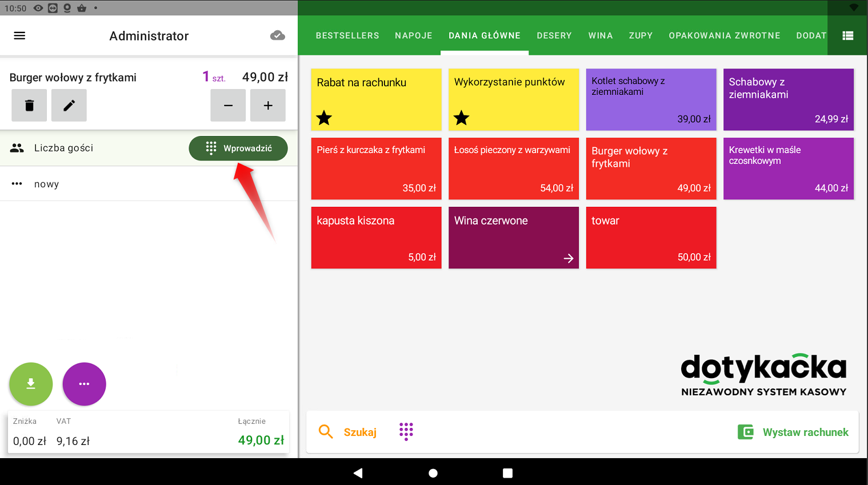Switch to the NAPOJE category tab
This screenshot has height=485, width=868.
coord(413,36)
